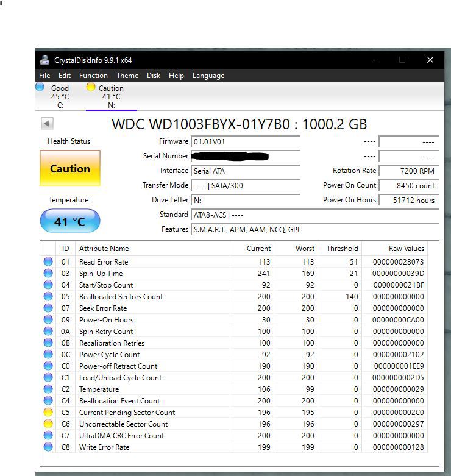Click the Rotation Rate value 7200 RPM

[409, 171]
